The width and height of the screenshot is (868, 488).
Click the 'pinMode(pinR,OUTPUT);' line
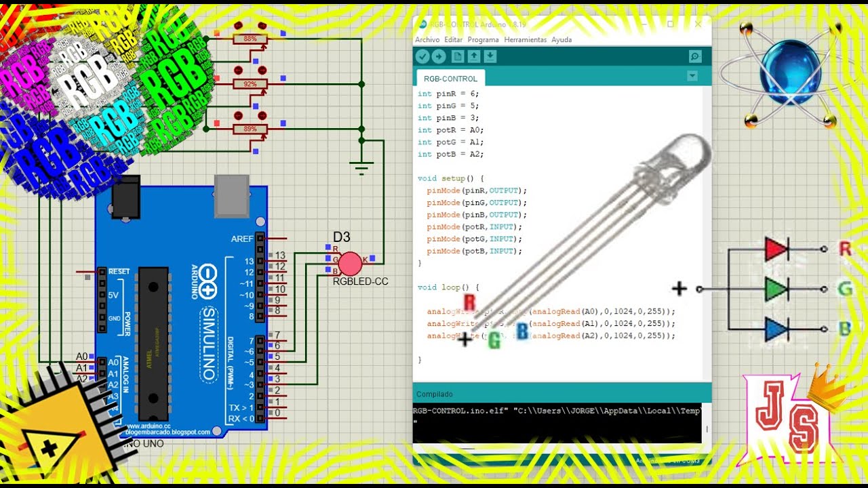477,190
